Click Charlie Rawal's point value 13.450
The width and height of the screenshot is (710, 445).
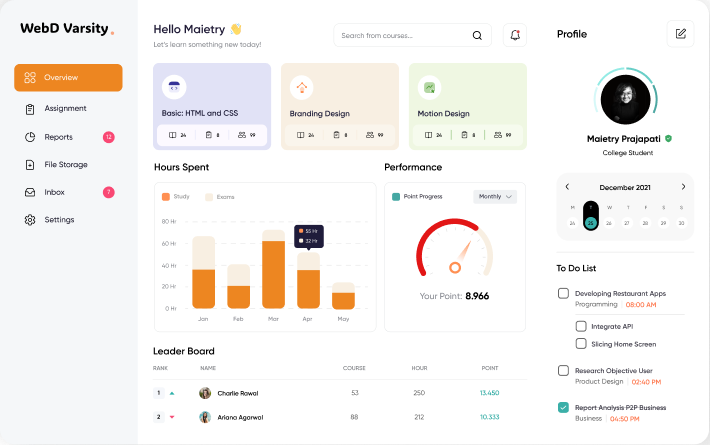point(489,393)
